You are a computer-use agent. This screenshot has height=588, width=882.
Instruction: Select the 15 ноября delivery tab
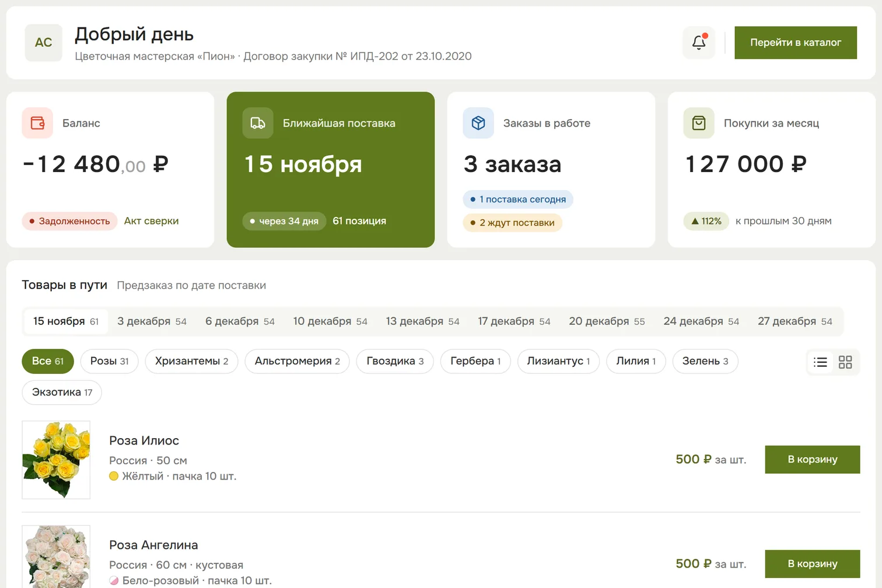(66, 321)
